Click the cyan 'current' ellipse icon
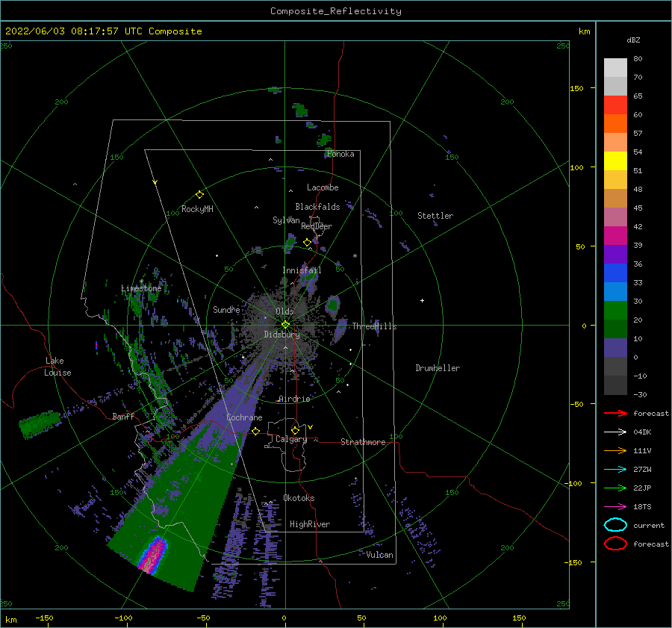Image resolution: width=672 pixels, height=628 pixels. pos(615,525)
